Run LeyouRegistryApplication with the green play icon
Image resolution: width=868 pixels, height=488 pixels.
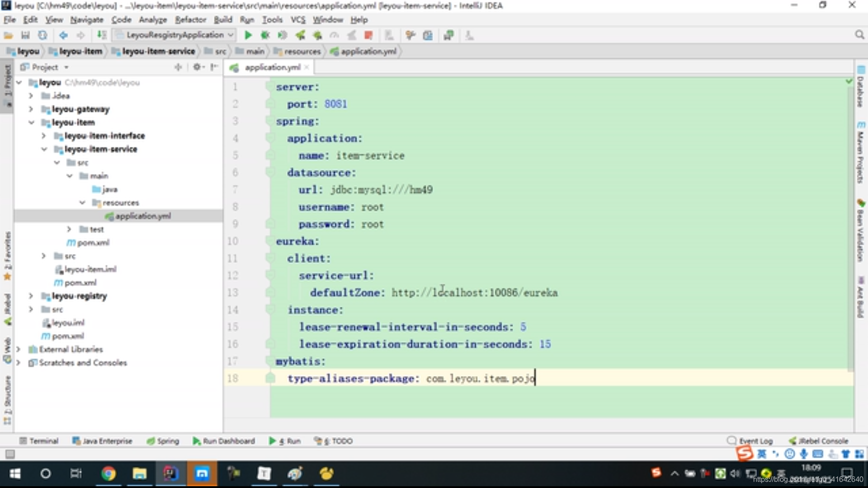(248, 35)
